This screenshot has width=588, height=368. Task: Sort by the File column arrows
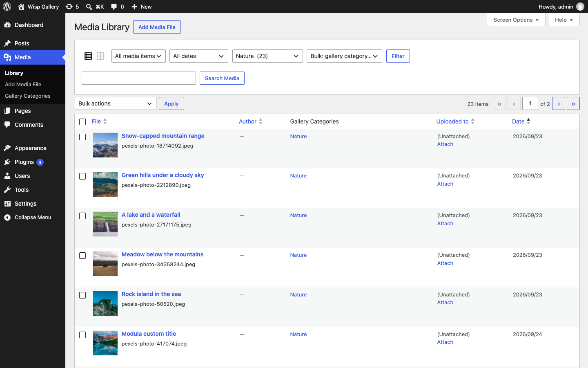coord(105,121)
